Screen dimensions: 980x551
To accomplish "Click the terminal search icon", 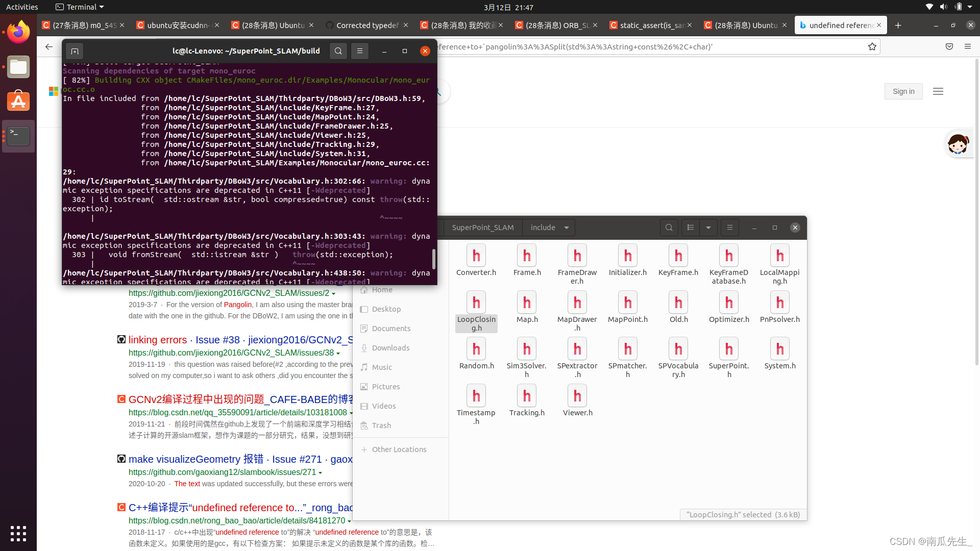I will click(x=338, y=51).
